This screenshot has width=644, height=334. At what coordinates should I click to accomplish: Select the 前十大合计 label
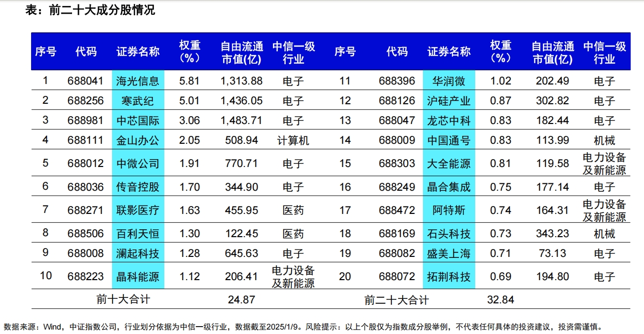click(x=123, y=299)
